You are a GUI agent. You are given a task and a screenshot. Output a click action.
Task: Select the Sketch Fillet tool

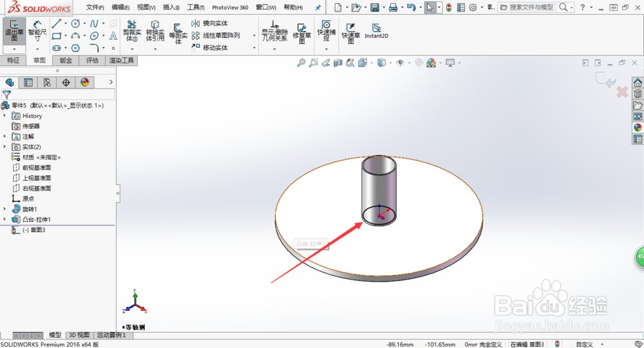[95, 48]
